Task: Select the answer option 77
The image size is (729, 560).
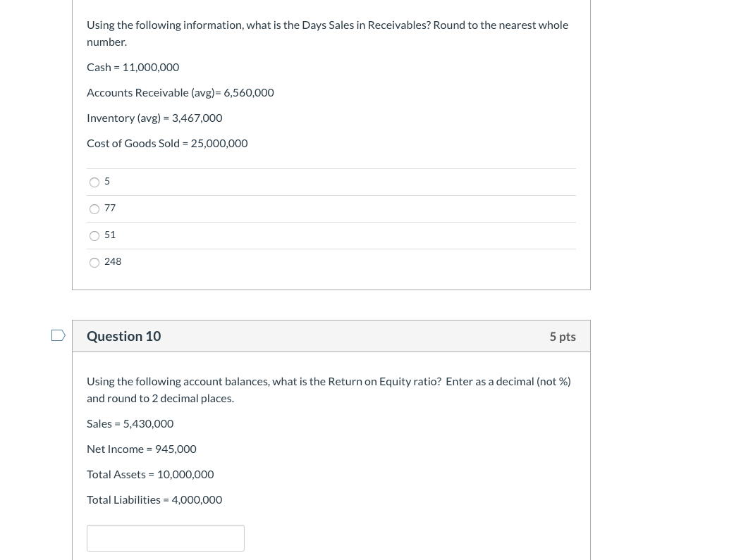Action: point(94,209)
